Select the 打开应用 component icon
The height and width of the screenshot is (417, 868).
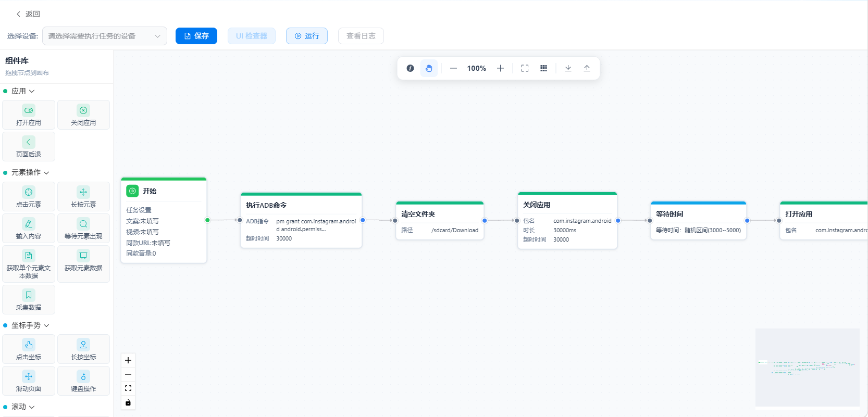pos(29,110)
